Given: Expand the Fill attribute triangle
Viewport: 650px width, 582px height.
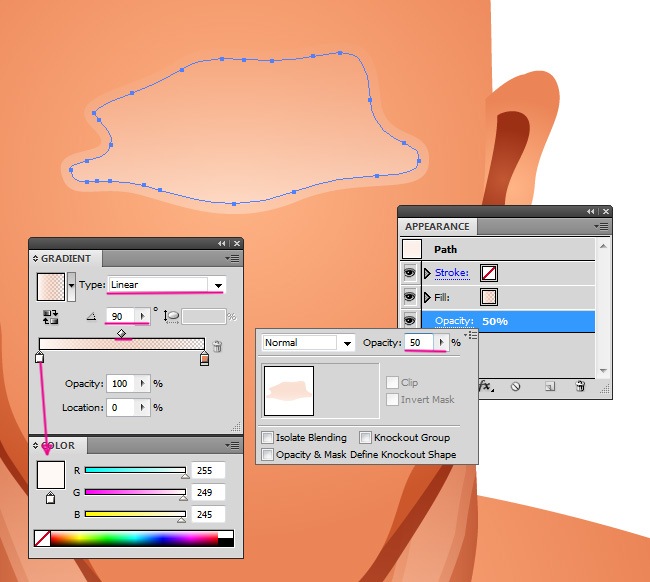Looking at the screenshot, I should click(428, 297).
